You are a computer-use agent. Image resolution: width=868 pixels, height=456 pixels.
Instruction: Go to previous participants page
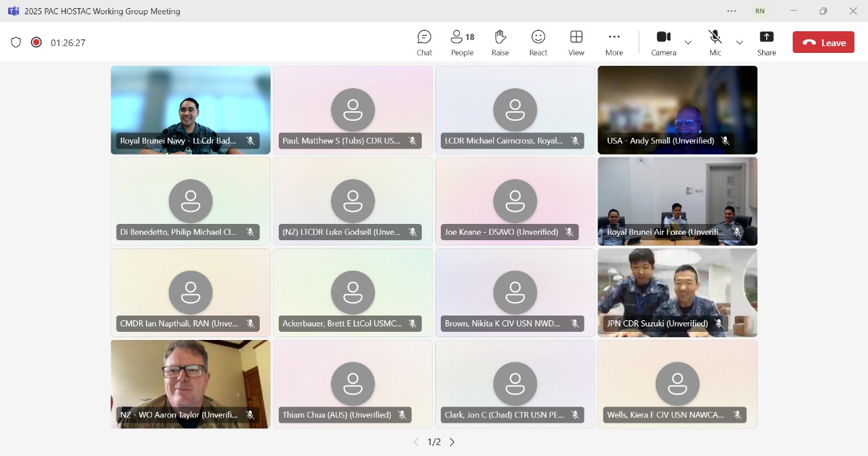click(x=416, y=442)
